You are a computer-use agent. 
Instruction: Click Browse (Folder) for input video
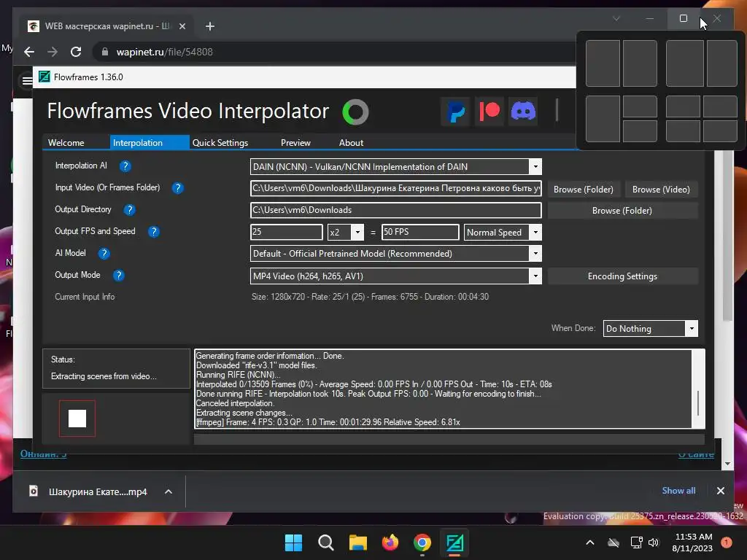coord(583,190)
